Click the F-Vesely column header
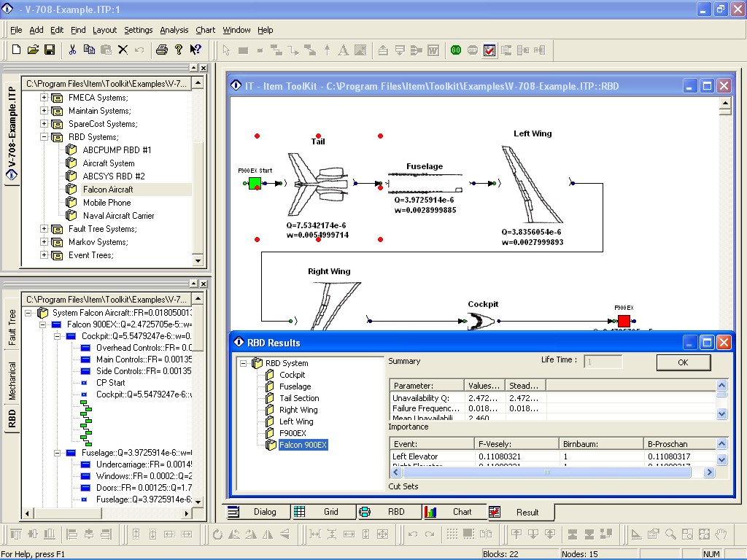 click(517, 444)
